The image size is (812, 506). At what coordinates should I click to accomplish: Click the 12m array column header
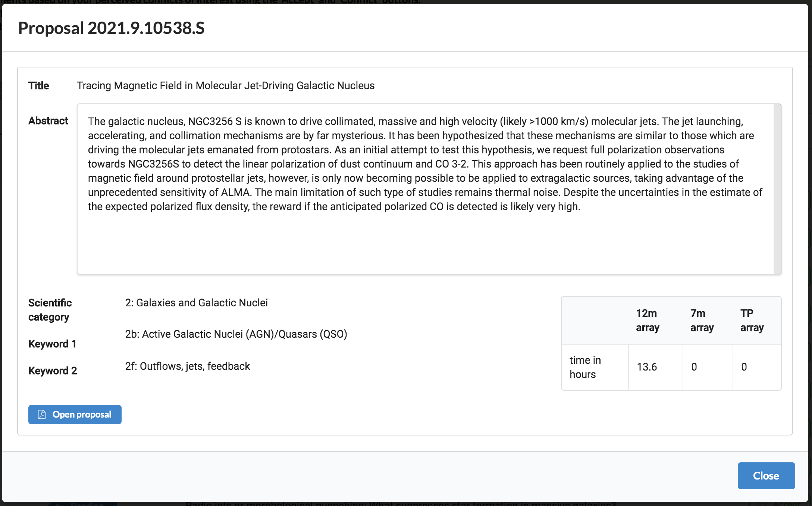[x=648, y=321]
